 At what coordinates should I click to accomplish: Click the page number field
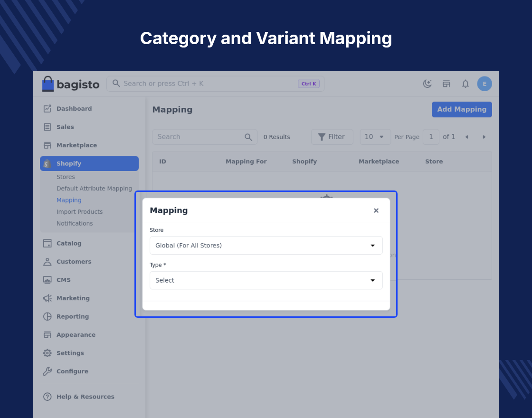point(431,137)
